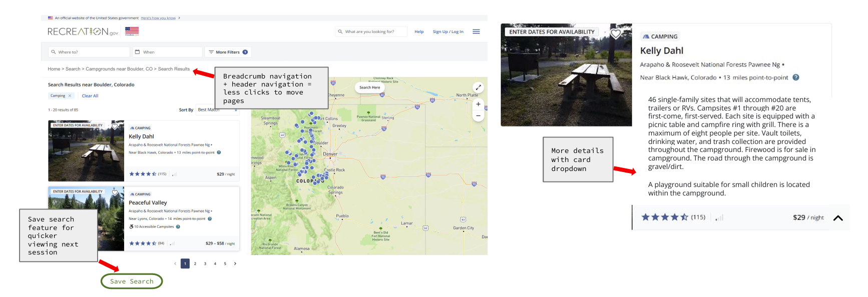Click '10 Accessible Campsites' text
Viewport: 868px width, 297px height.
(154, 226)
